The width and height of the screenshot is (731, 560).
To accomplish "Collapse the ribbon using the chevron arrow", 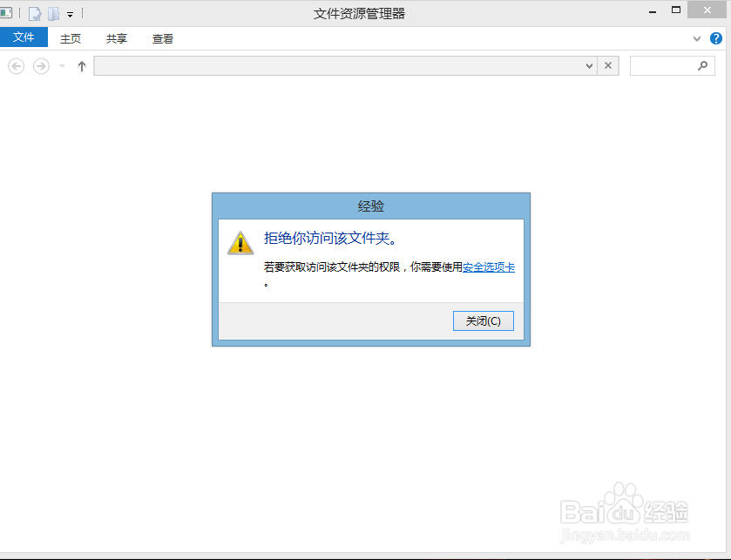I will (x=696, y=38).
